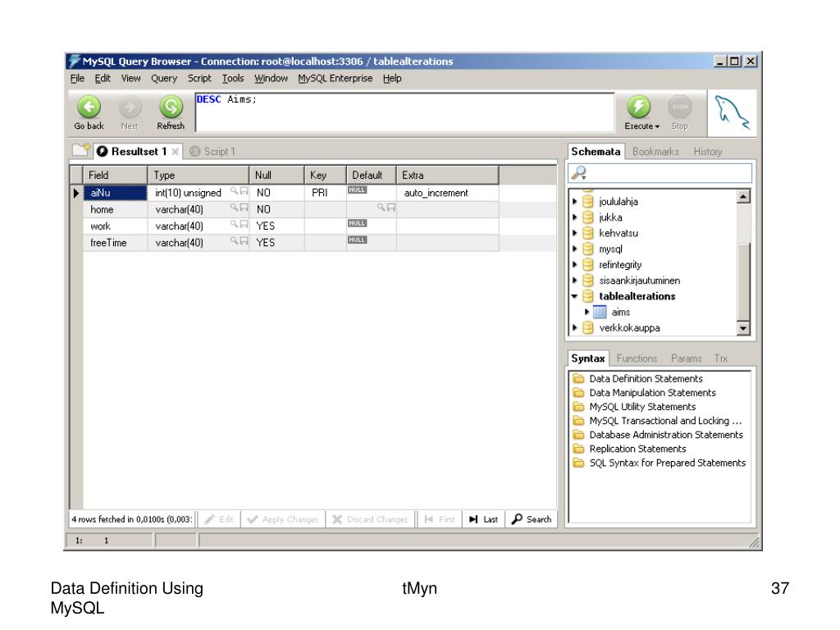This screenshot has height=630, width=840.
Task: Open the Query menu
Action: pyautogui.click(x=164, y=78)
